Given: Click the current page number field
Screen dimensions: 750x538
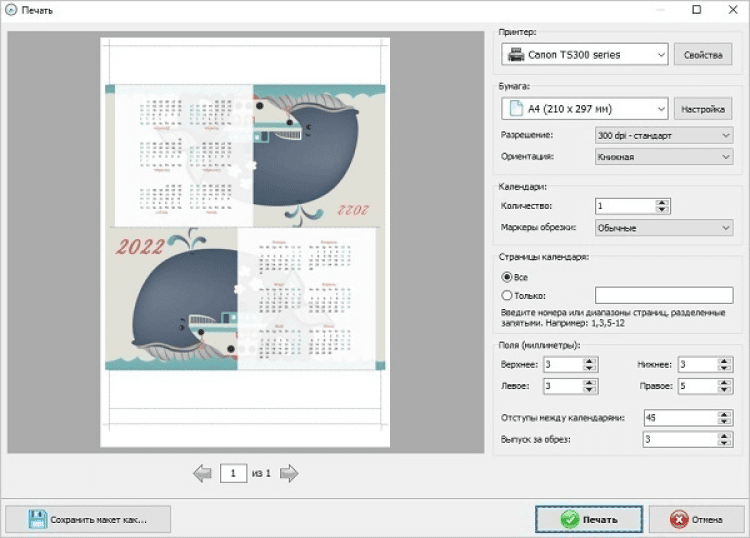Looking at the screenshot, I should point(233,473).
